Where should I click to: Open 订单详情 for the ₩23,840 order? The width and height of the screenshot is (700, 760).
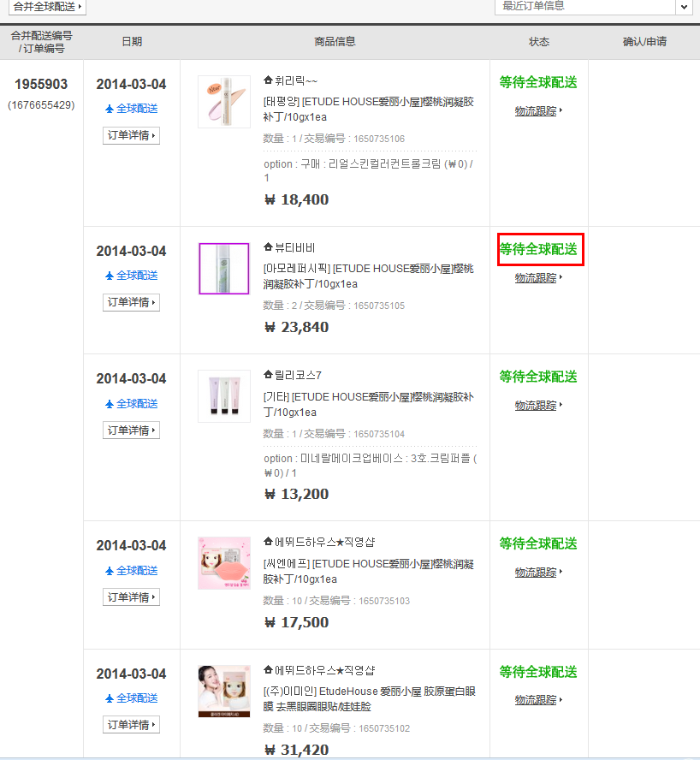coord(131,302)
